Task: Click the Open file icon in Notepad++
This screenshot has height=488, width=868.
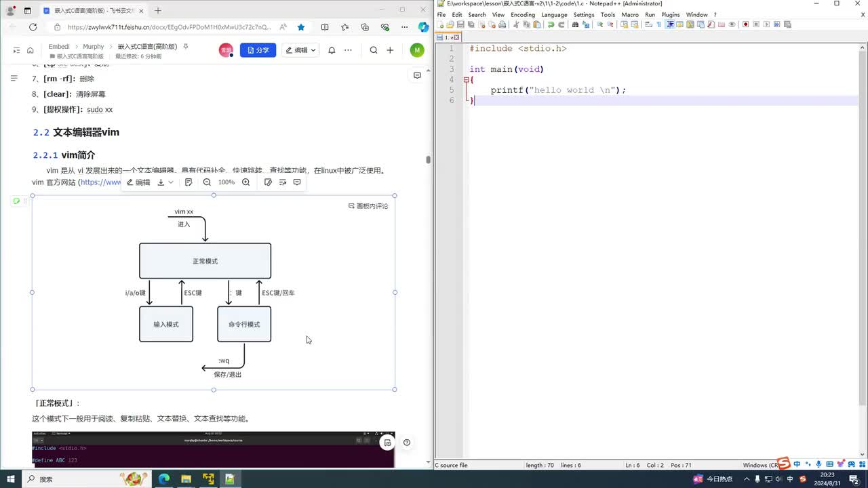Action: point(450,24)
